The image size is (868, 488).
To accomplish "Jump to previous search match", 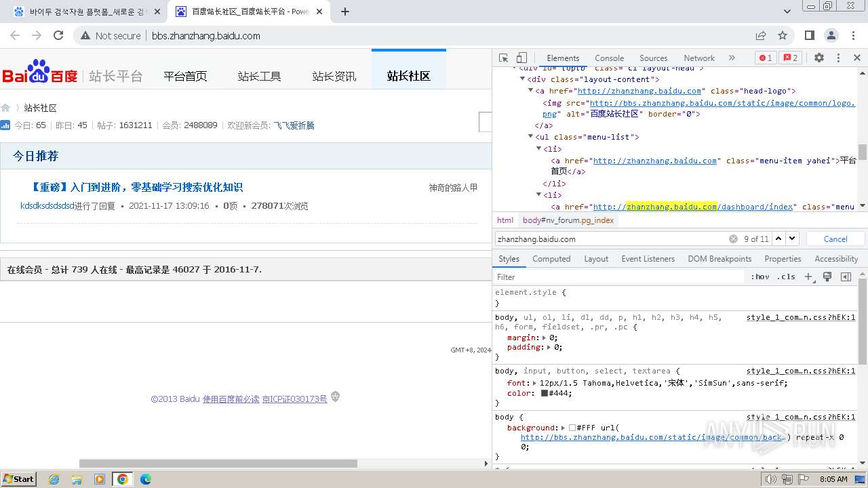I will (x=778, y=239).
